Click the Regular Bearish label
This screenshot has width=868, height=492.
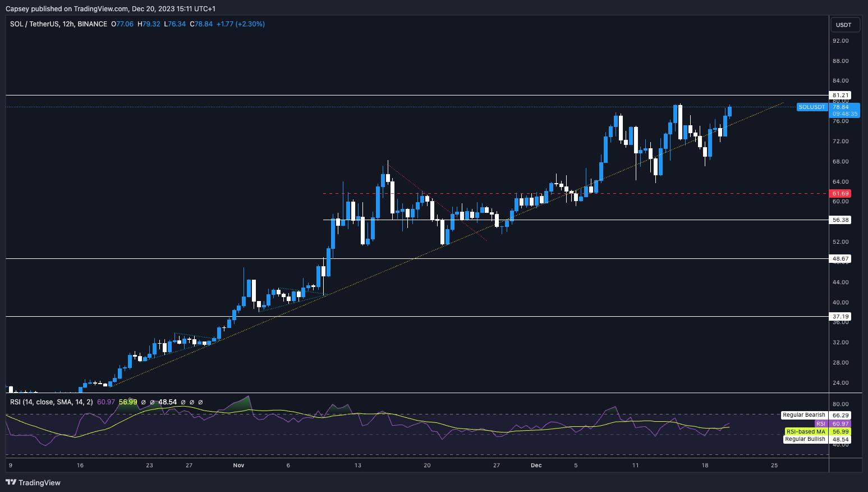pyautogui.click(x=804, y=415)
